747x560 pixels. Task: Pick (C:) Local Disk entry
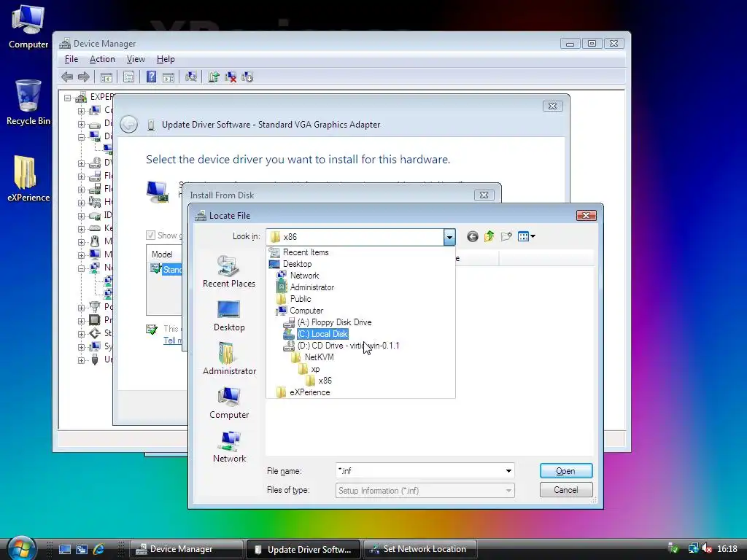click(x=322, y=334)
